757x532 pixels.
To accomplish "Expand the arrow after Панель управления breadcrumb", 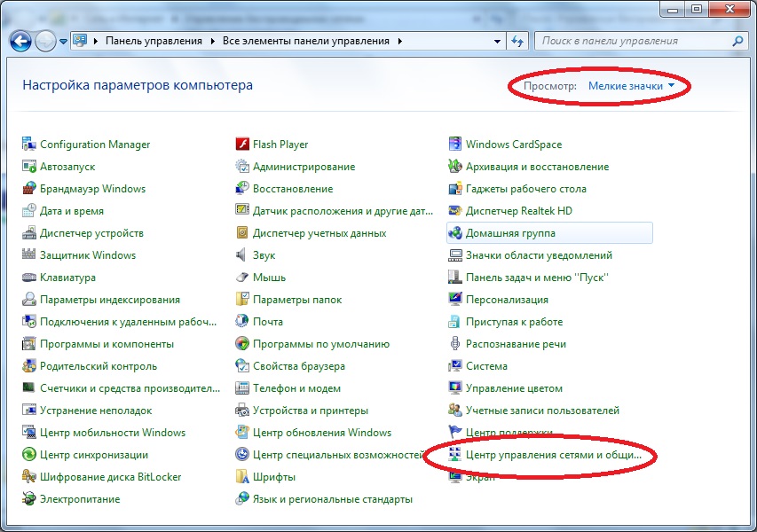I will click(x=212, y=41).
